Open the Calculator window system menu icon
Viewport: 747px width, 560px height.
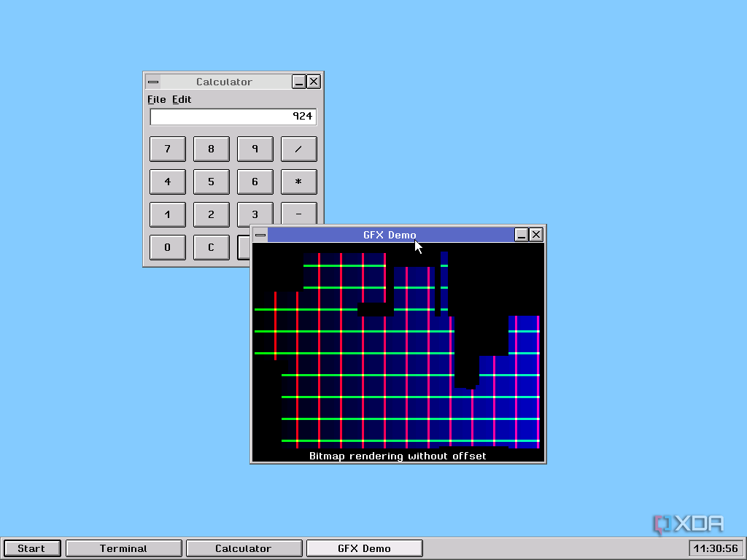coord(153,82)
